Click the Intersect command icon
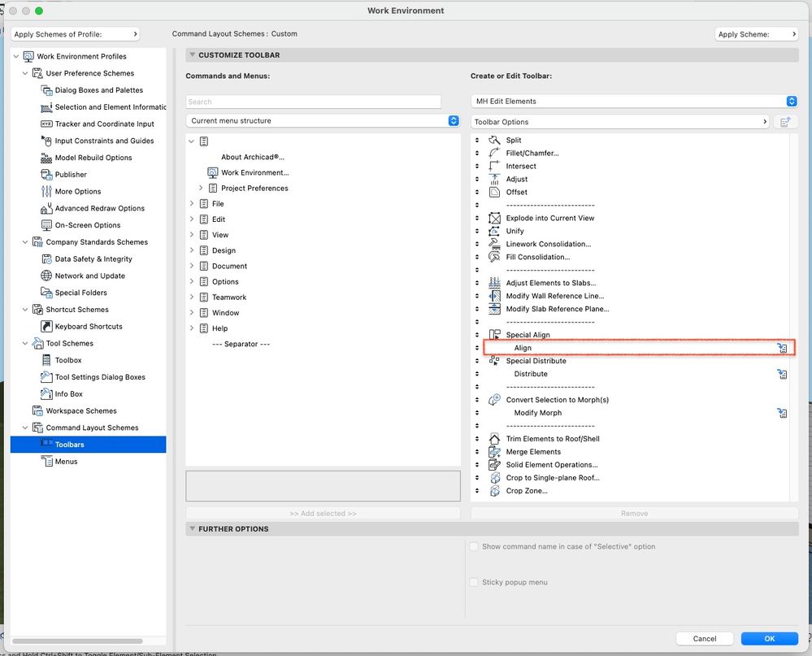 click(x=494, y=166)
